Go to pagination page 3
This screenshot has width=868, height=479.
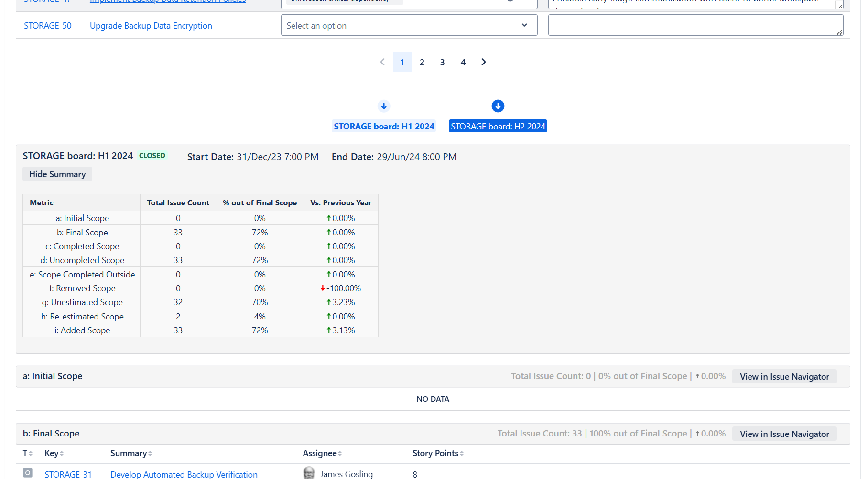[443, 62]
